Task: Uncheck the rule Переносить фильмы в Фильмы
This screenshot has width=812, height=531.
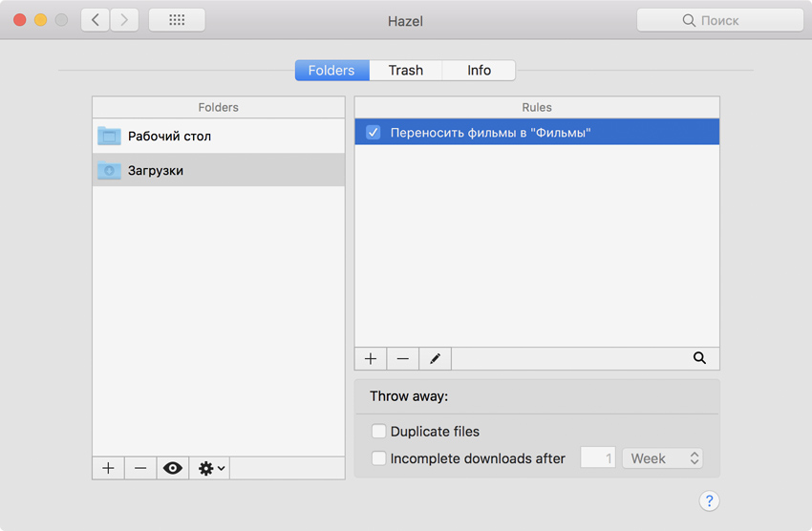Action: [374, 133]
